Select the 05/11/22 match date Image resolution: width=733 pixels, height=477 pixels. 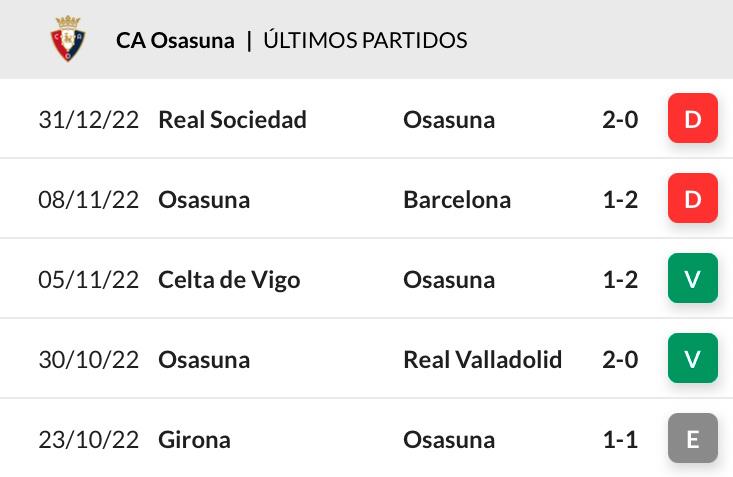pos(89,280)
